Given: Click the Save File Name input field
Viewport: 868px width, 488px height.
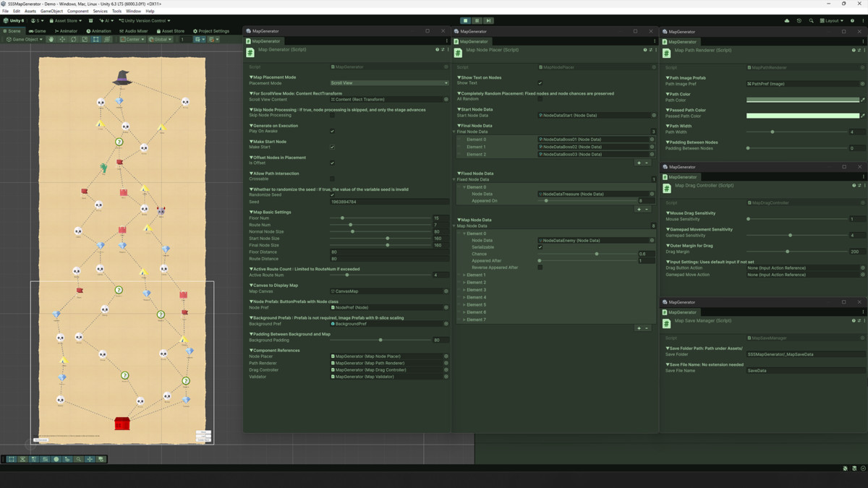Looking at the screenshot, I should pyautogui.click(x=803, y=370).
